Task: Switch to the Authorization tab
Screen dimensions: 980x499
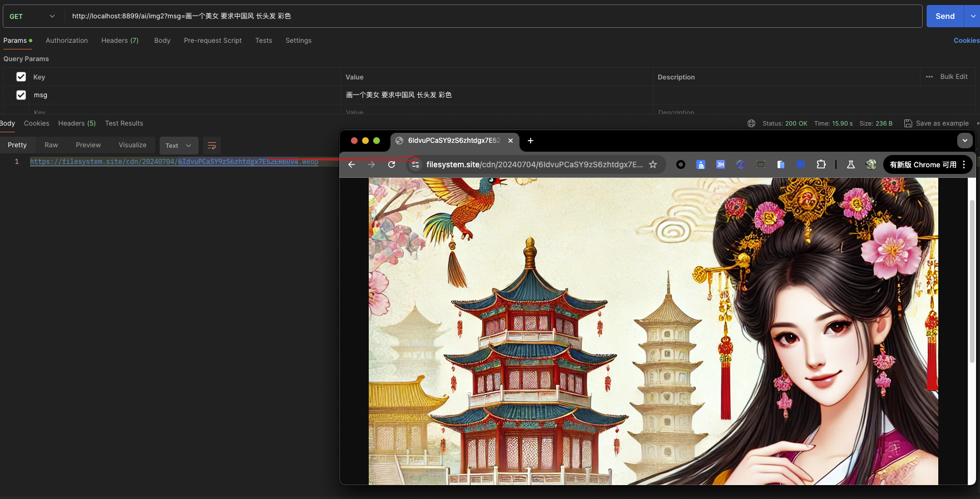Action: [x=67, y=41]
